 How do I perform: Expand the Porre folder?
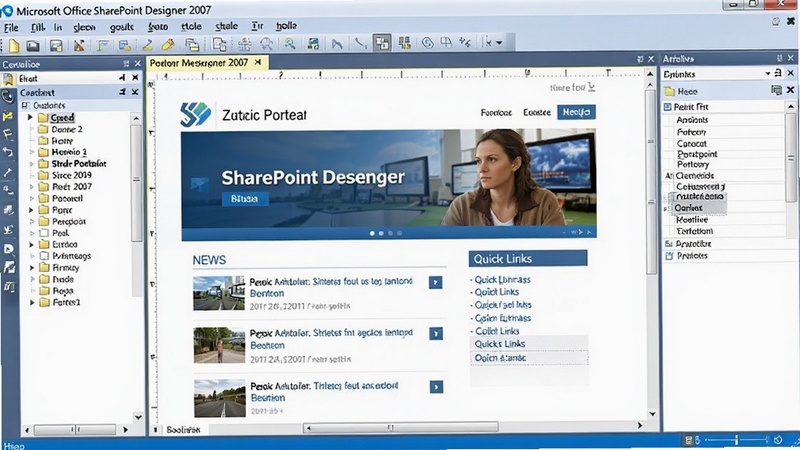(x=31, y=210)
